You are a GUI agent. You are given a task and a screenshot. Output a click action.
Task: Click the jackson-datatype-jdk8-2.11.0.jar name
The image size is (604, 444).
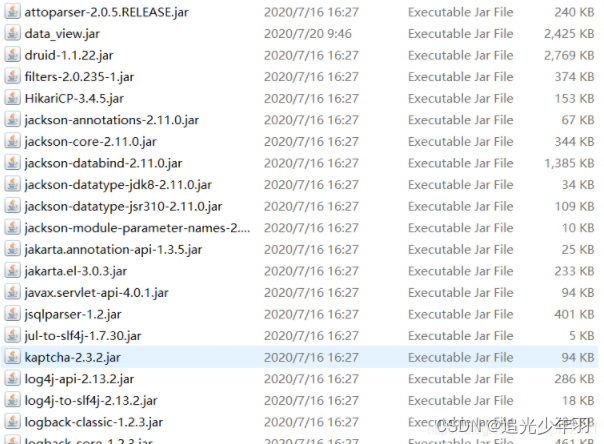[x=118, y=185]
